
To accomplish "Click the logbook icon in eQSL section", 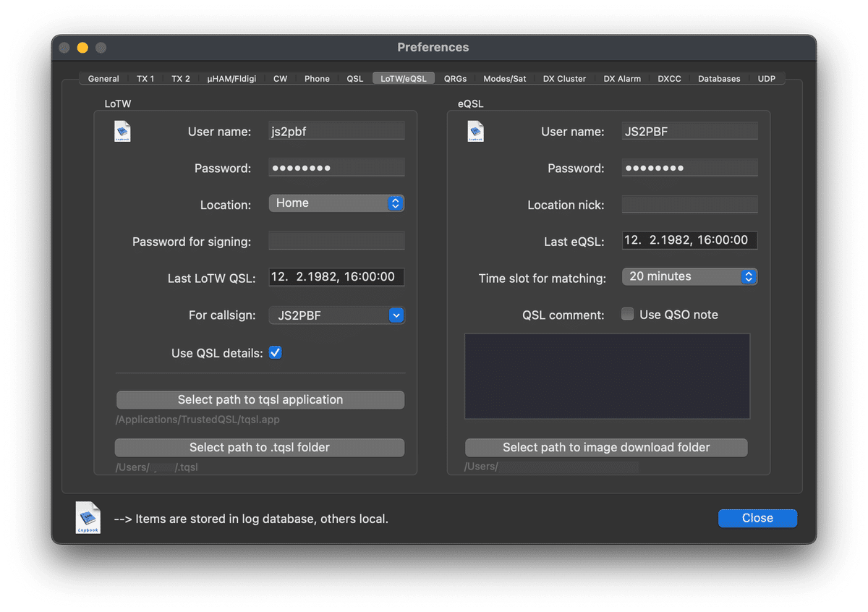I will pos(476,131).
